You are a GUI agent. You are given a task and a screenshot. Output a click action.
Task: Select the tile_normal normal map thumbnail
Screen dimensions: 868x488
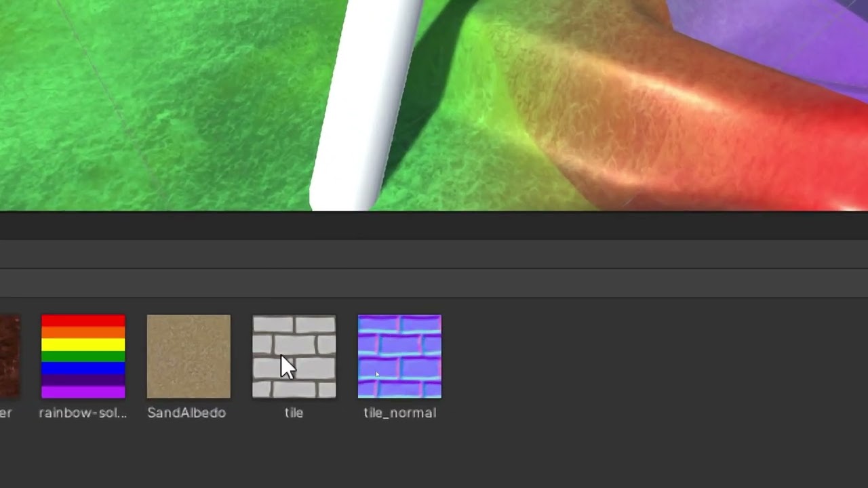click(399, 357)
